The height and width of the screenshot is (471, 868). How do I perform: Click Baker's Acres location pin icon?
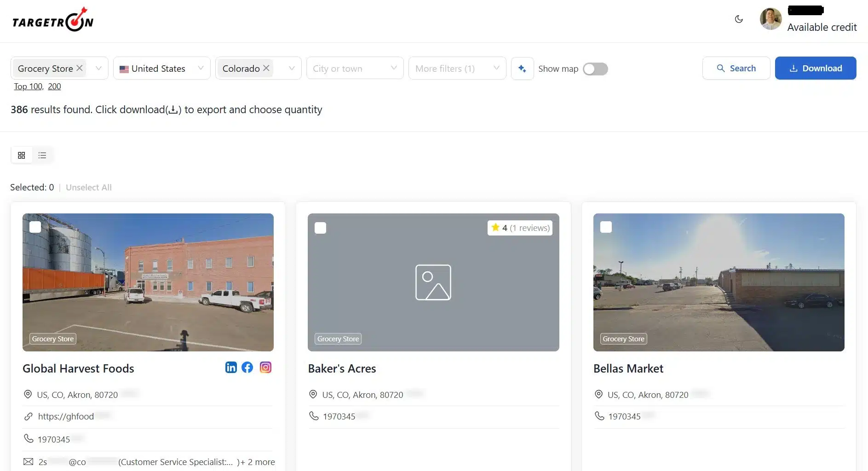(313, 394)
